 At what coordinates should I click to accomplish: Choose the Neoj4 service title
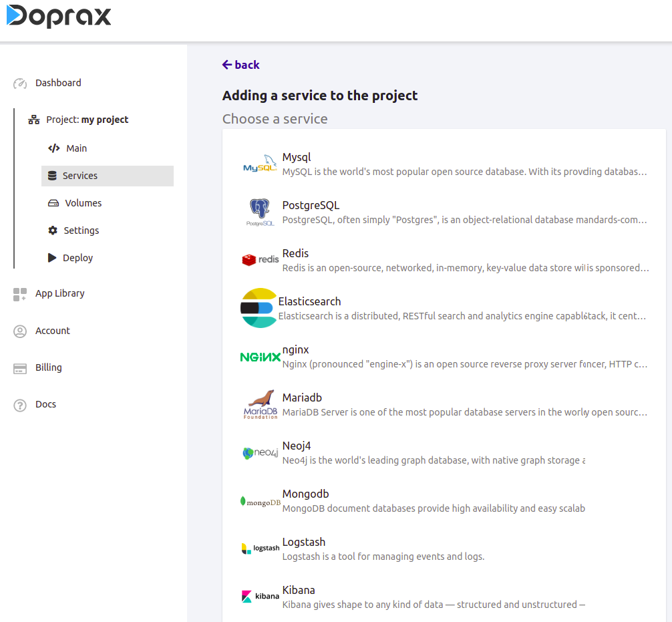pos(297,446)
